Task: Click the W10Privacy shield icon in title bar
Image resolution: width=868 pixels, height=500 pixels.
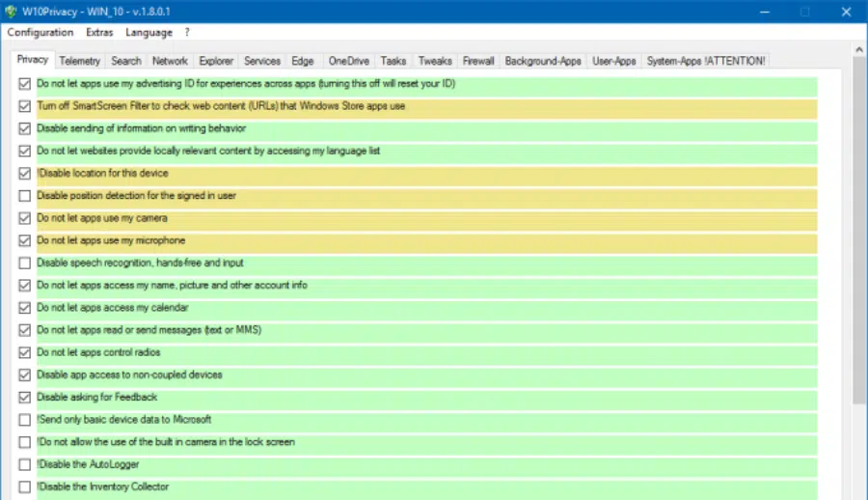Action: (11, 11)
